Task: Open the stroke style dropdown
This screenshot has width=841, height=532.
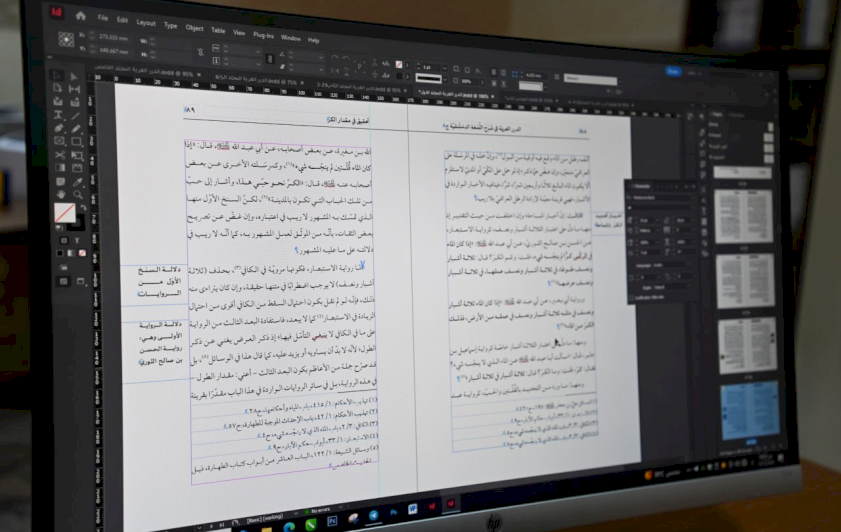Action: tap(445, 79)
